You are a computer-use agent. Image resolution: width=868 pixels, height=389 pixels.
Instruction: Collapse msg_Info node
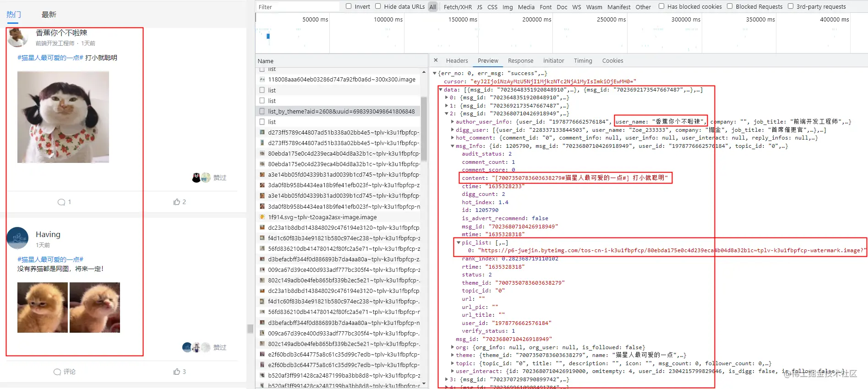453,146
